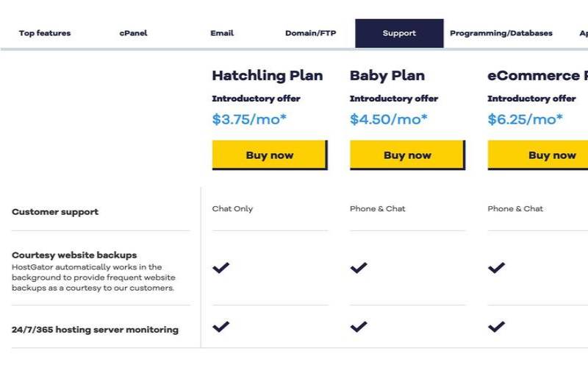Click the active Support tab
The width and height of the screenshot is (588, 368).
tap(399, 33)
